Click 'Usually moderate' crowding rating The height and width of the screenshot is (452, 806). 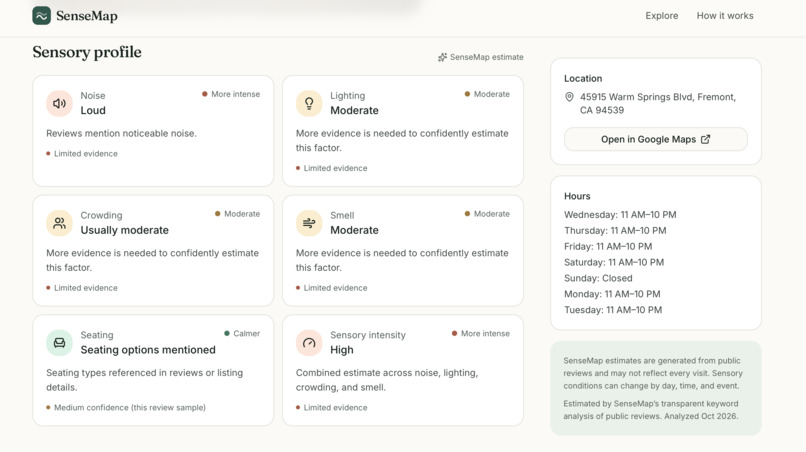(x=124, y=230)
